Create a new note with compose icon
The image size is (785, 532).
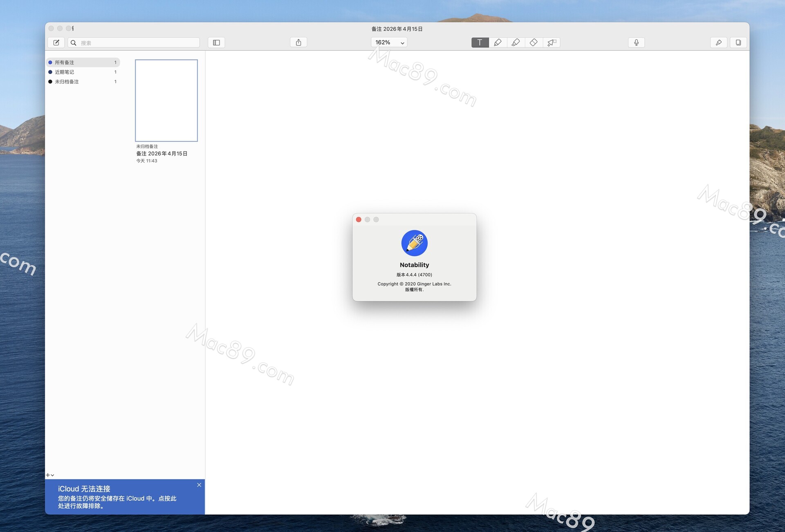[x=56, y=42]
